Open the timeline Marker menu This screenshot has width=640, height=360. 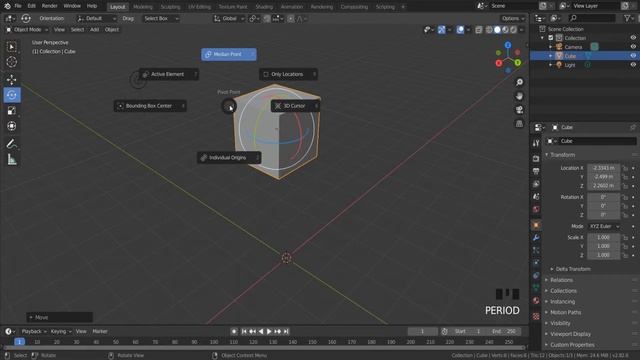click(x=100, y=331)
